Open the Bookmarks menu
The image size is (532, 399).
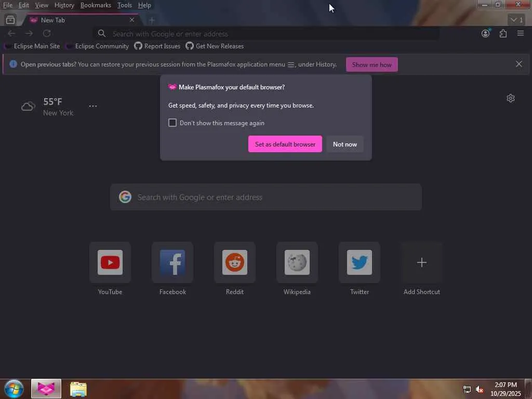click(x=96, y=5)
